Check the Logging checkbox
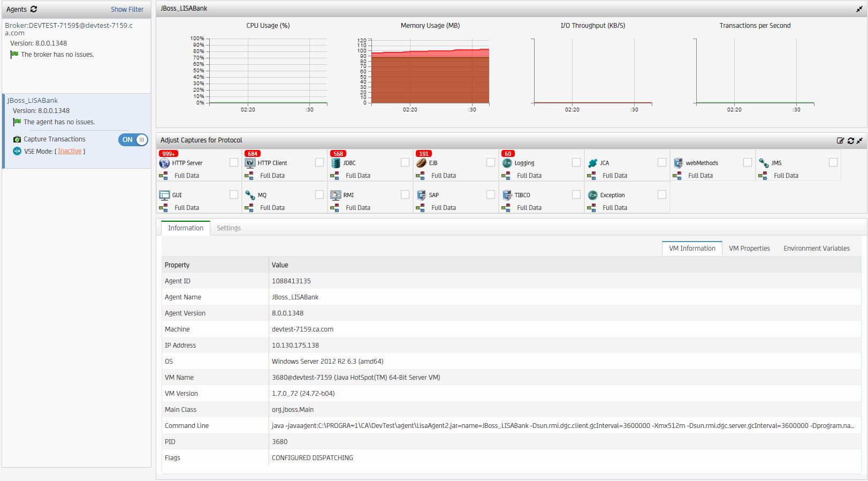Viewport: 868px width, 481px height. pyautogui.click(x=576, y=162)
